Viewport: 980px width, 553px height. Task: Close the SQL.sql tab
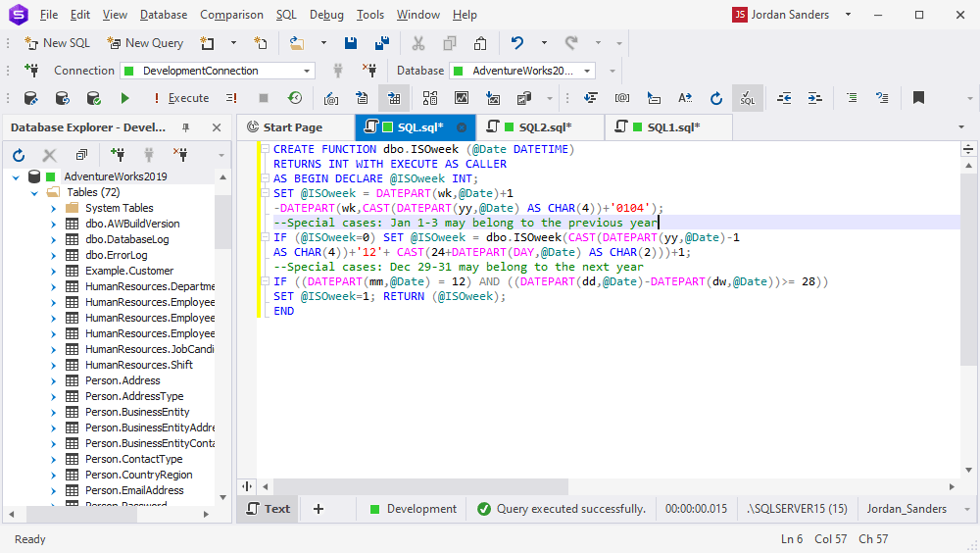click(x=462, y=127)
